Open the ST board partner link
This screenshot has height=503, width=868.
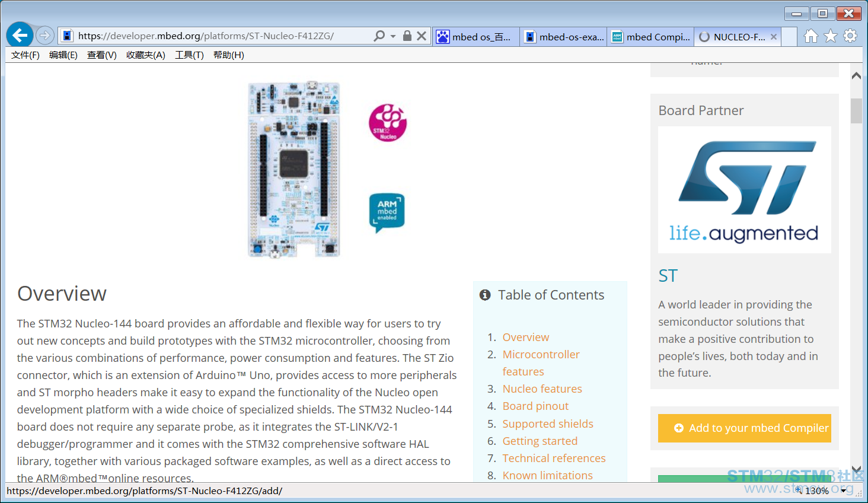point(668,276)
